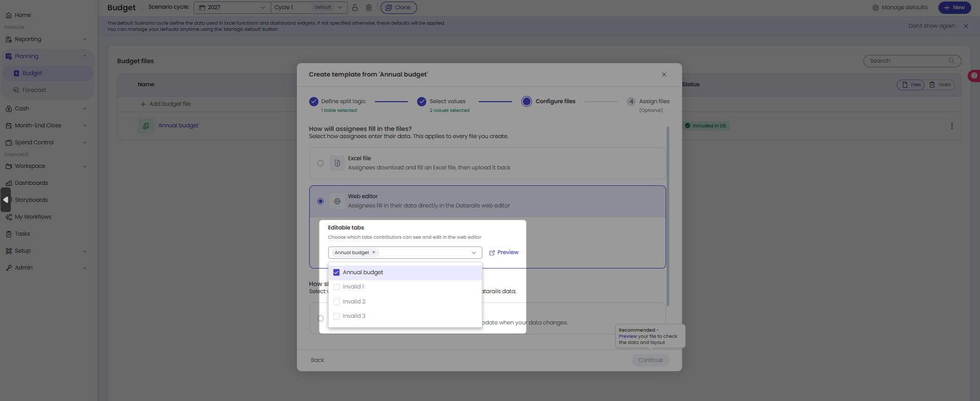Click the lock icon beside Cycle 1
980x401 pixels.
tap(355, 8)
